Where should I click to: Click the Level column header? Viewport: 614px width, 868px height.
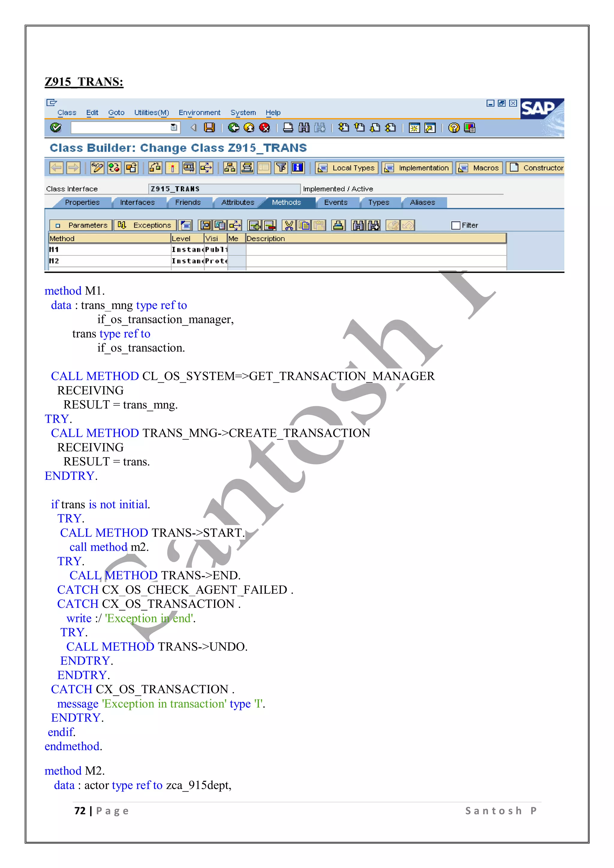187,239
